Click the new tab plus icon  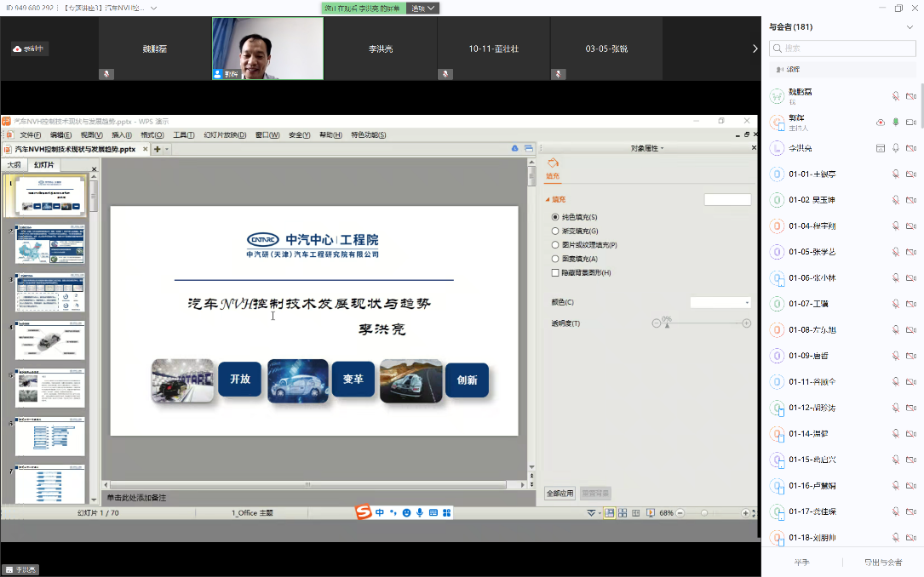[x=157, y=149]
